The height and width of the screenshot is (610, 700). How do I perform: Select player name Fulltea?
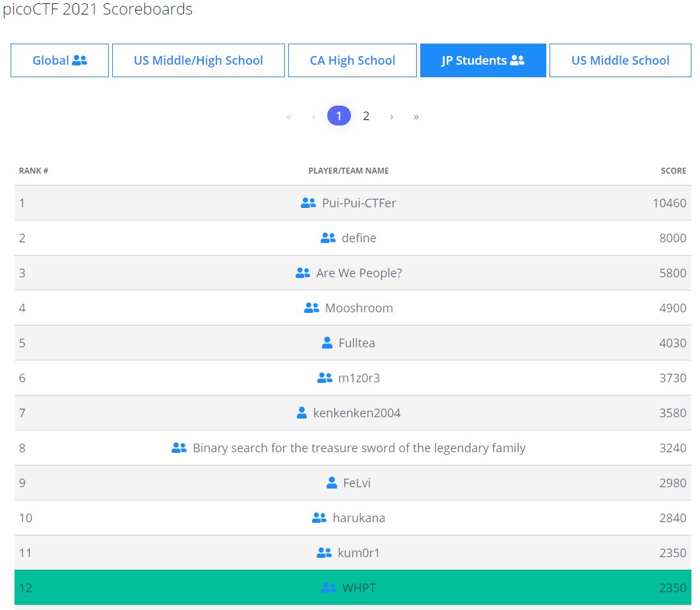pyautogui.click(x=357, y=343)
